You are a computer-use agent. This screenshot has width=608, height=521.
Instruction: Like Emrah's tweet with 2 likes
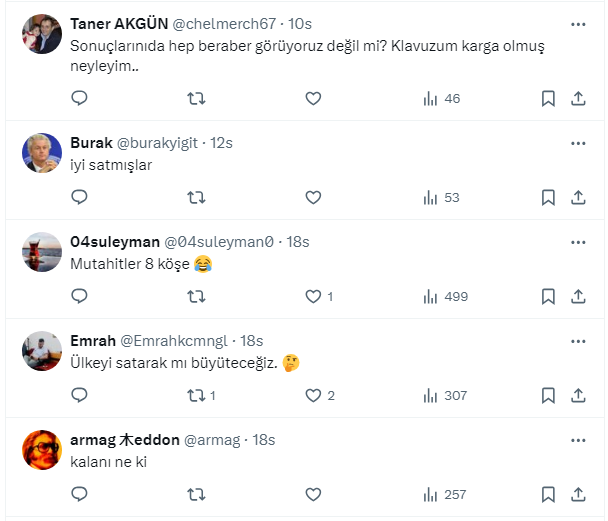click(313, 395)
